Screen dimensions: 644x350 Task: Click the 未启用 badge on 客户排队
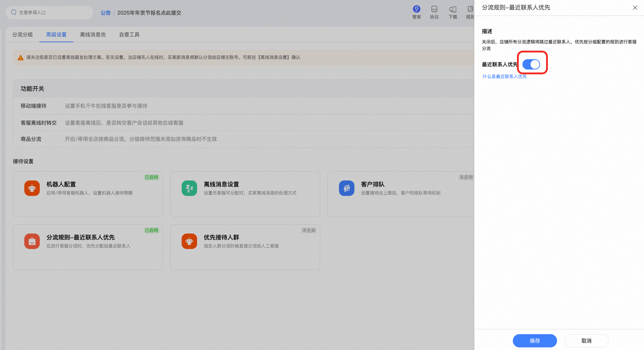tap(466, 177)
